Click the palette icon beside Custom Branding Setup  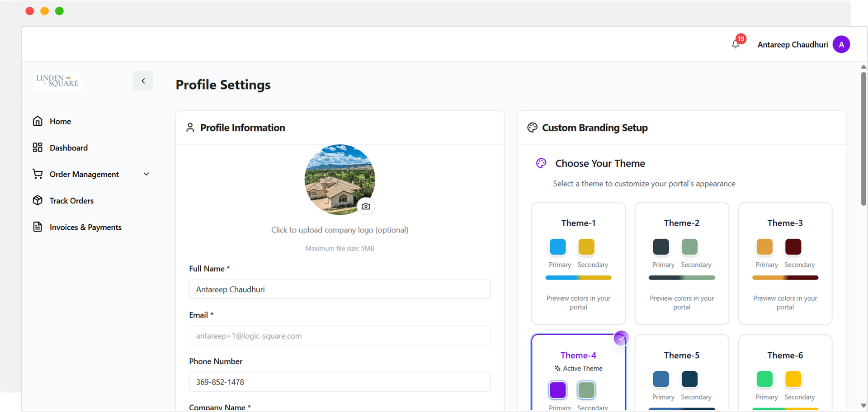coord(532,128)
